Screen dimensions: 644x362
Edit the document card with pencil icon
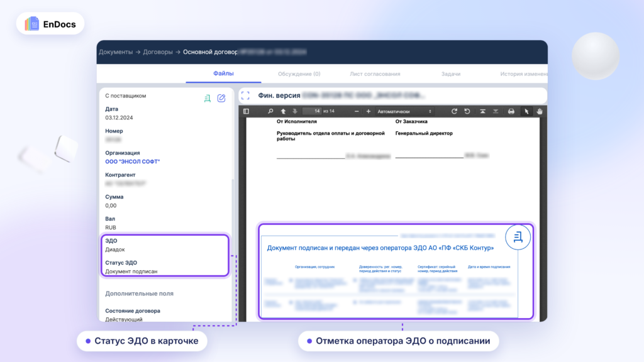click(221, 98)
